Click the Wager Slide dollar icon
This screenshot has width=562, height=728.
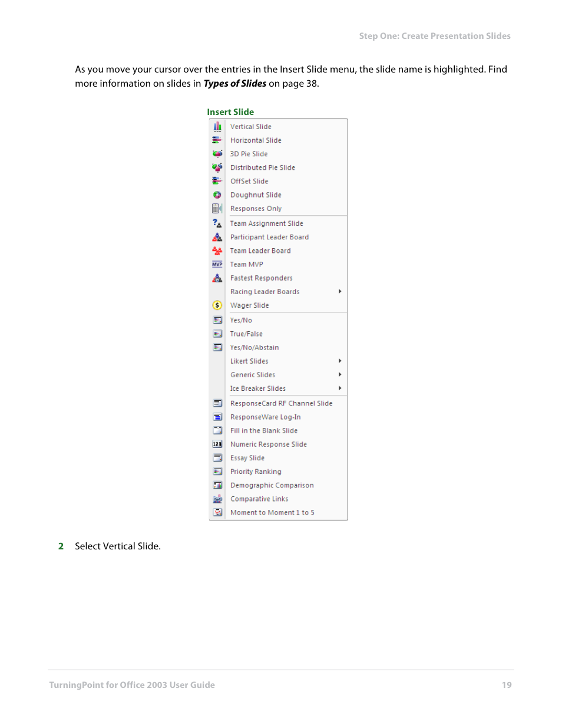(217, 305)
